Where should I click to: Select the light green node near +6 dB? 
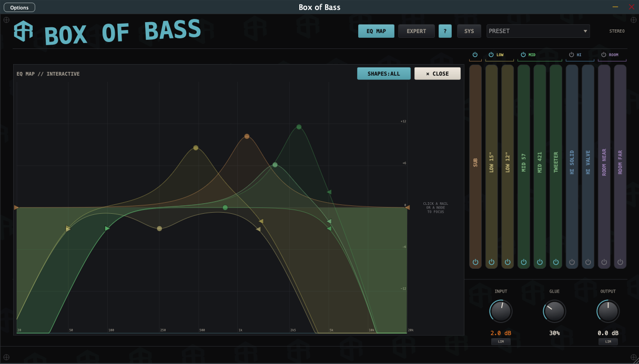pyautogui.click(x=275, y=165)
